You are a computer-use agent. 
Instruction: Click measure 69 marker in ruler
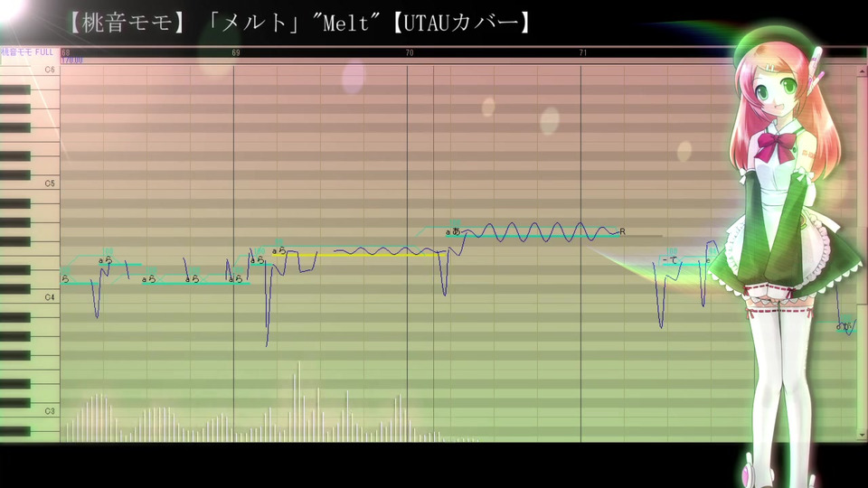[236, 52]
